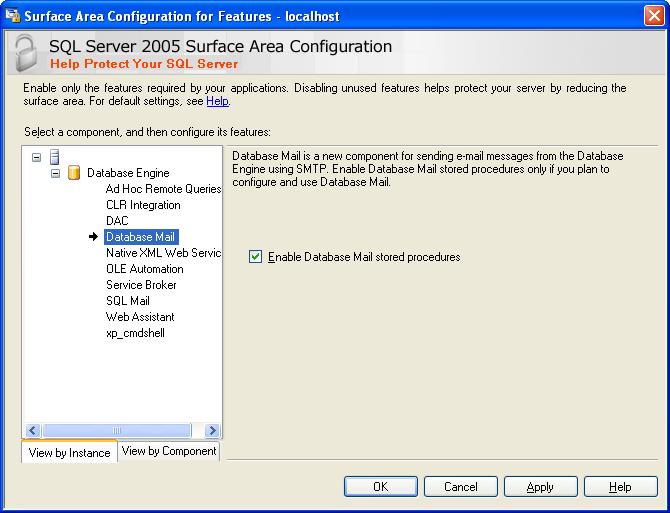
Task: Open the Help link in description text
Action: [217, 101]
